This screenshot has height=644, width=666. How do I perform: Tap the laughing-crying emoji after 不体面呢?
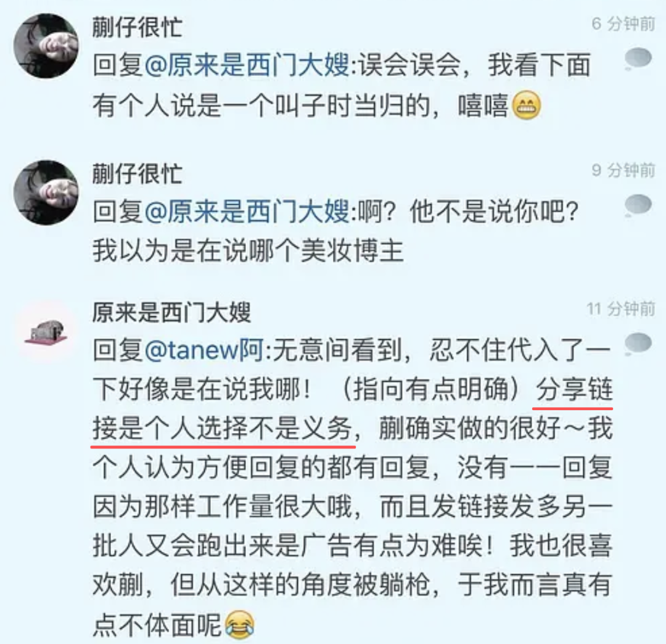239,624
